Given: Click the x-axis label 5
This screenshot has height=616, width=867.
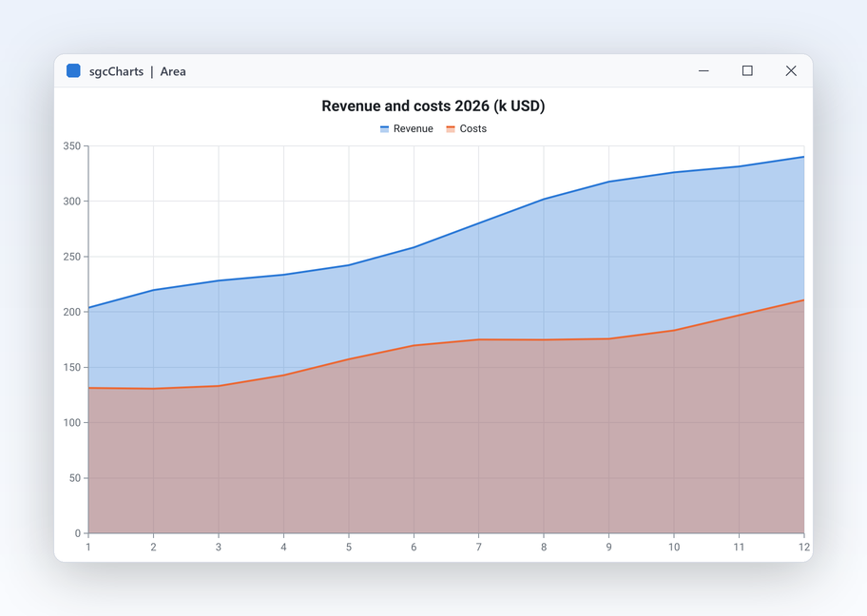Looking at the screenshot, I should coord(349,547).
